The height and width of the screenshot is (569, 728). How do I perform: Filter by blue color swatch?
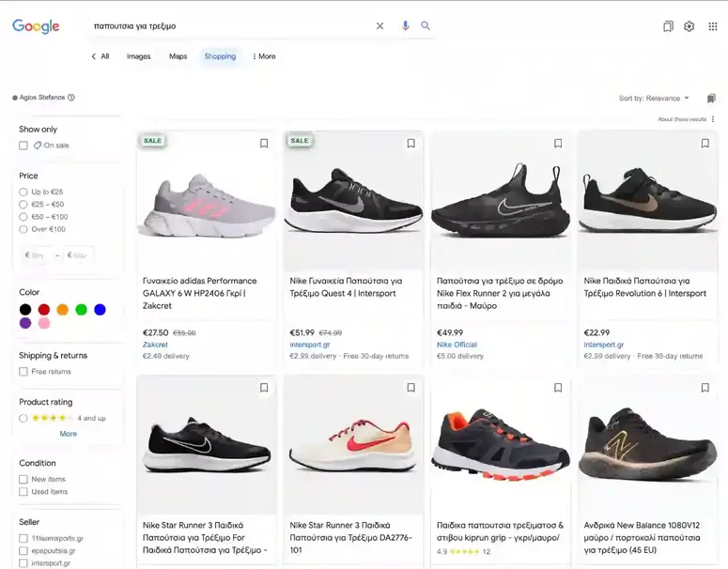click(100, 310)
